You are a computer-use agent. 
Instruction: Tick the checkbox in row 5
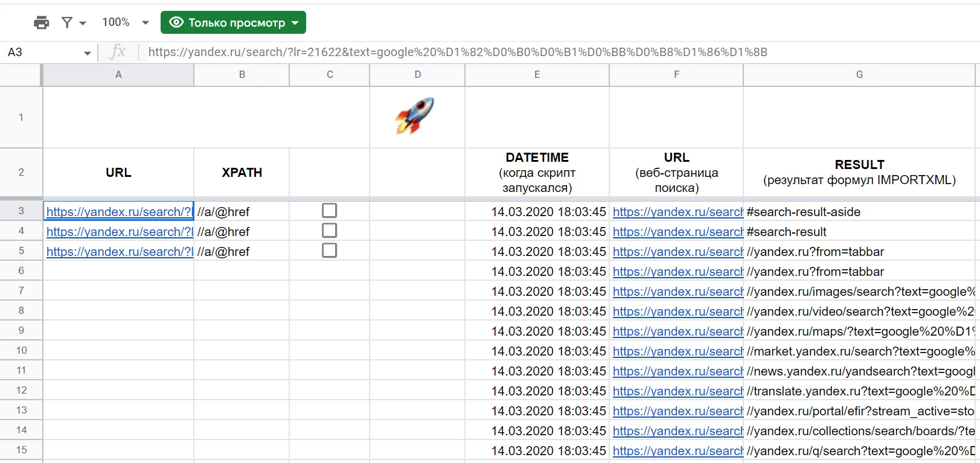click(x=329, y=251)
